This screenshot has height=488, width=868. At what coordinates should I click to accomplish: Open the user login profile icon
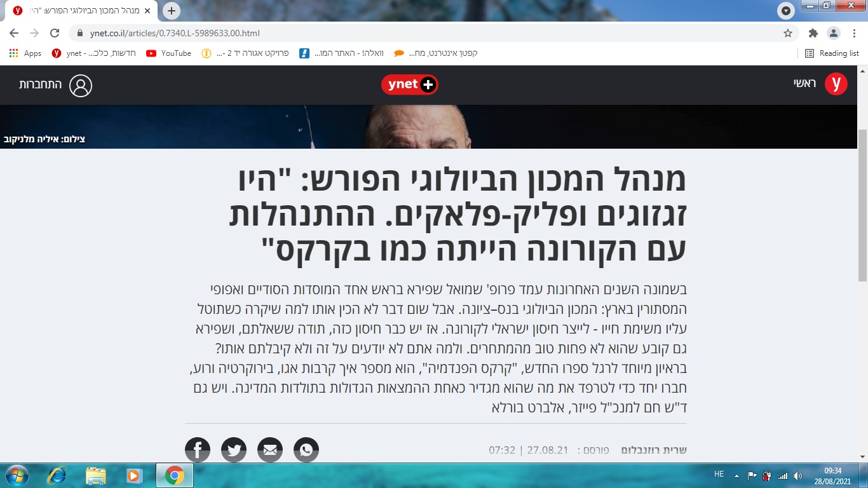pyautogui.click(x=81, y=85)
